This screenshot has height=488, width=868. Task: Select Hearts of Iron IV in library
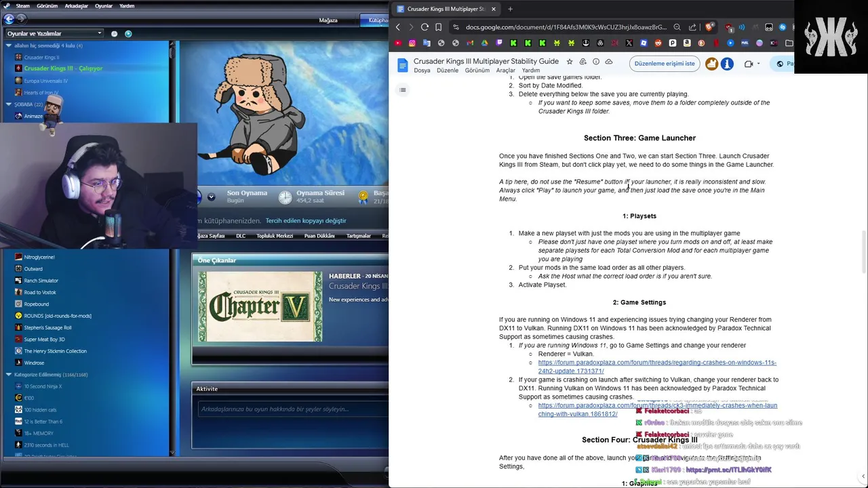(x=41, y=92)
